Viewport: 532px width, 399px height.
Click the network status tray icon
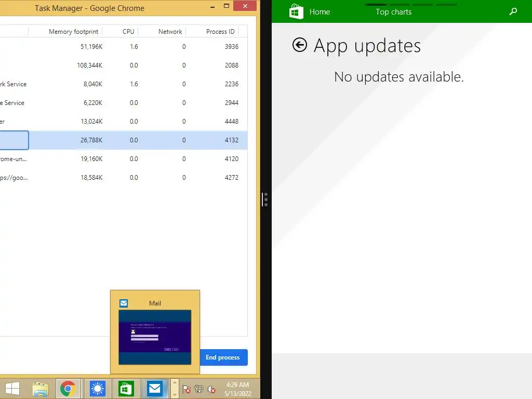pos(199,389)
